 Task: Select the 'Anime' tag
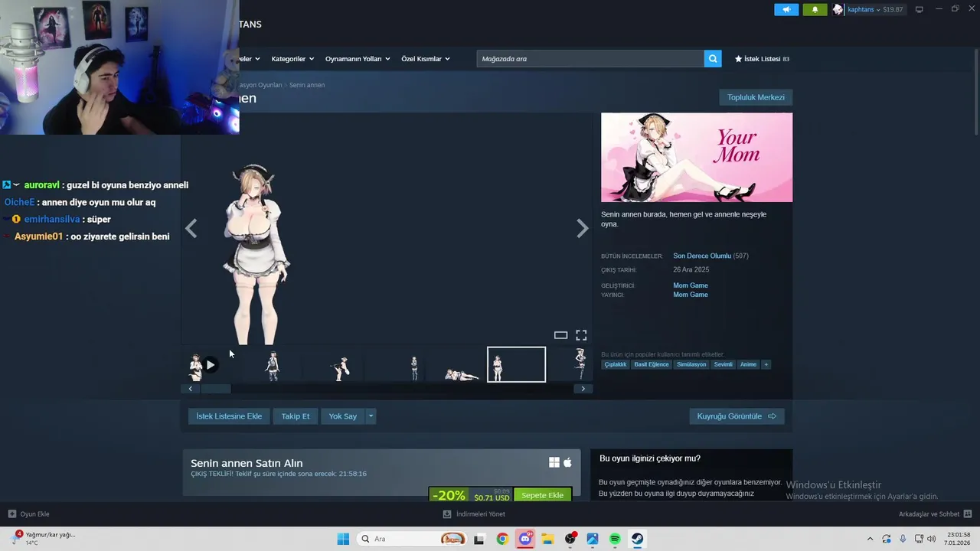tap(748, 364)
